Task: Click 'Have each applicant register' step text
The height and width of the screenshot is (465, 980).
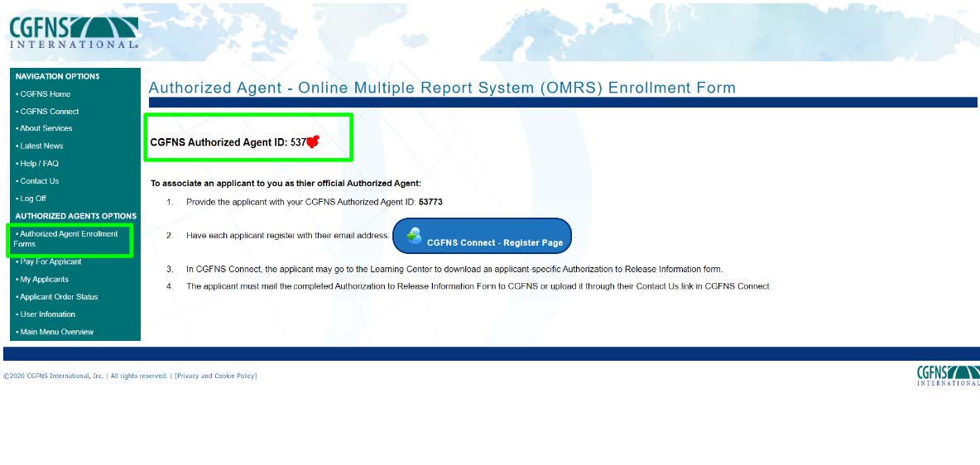Action: (287, 236)
